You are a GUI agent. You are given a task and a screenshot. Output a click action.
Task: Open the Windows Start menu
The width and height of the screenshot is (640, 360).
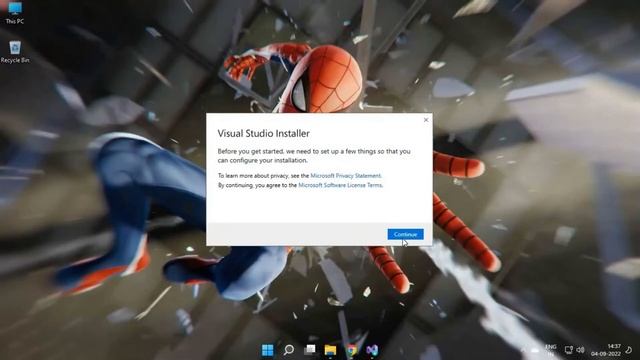point(267,350)
